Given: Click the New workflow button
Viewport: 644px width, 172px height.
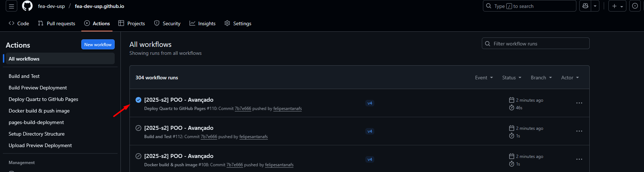Looking at the screenshot, I should click(x=98, y=45).
